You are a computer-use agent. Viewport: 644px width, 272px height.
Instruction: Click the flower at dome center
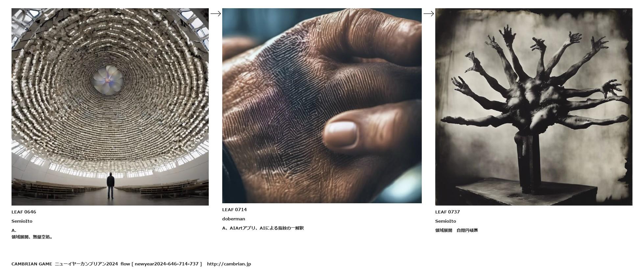pyautogui.click(x=108, y=80)
